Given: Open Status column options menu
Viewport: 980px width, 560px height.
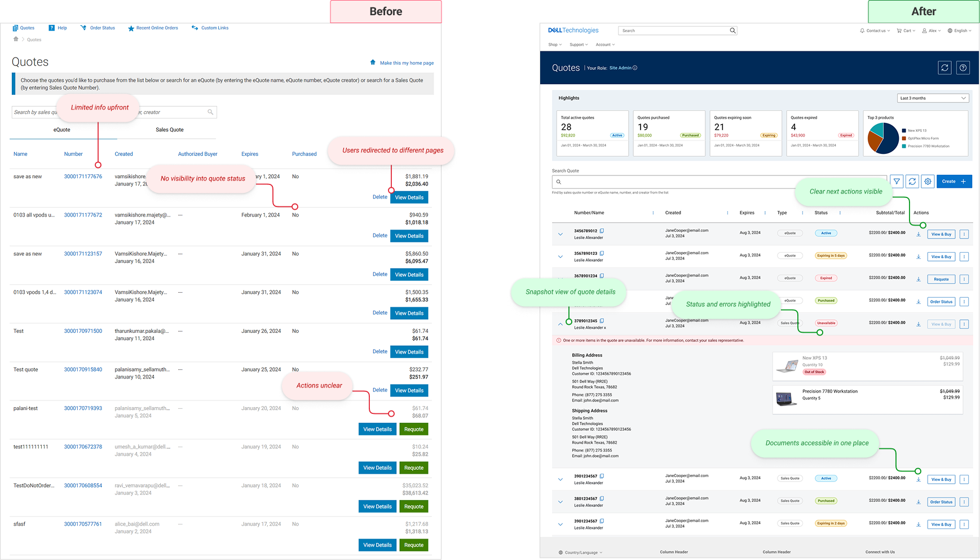Looking at the screenshot, I should point(840,213).
